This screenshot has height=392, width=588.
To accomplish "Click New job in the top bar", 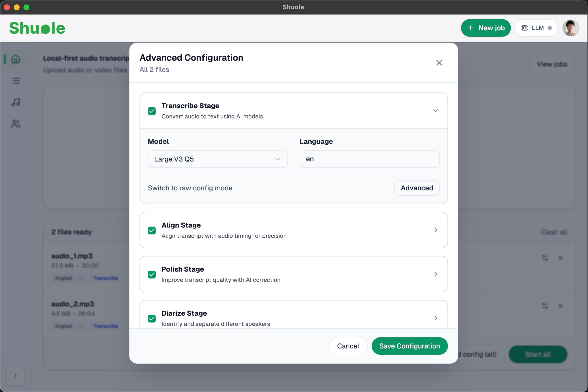I will pyautogui.click(x=486, y=28).
